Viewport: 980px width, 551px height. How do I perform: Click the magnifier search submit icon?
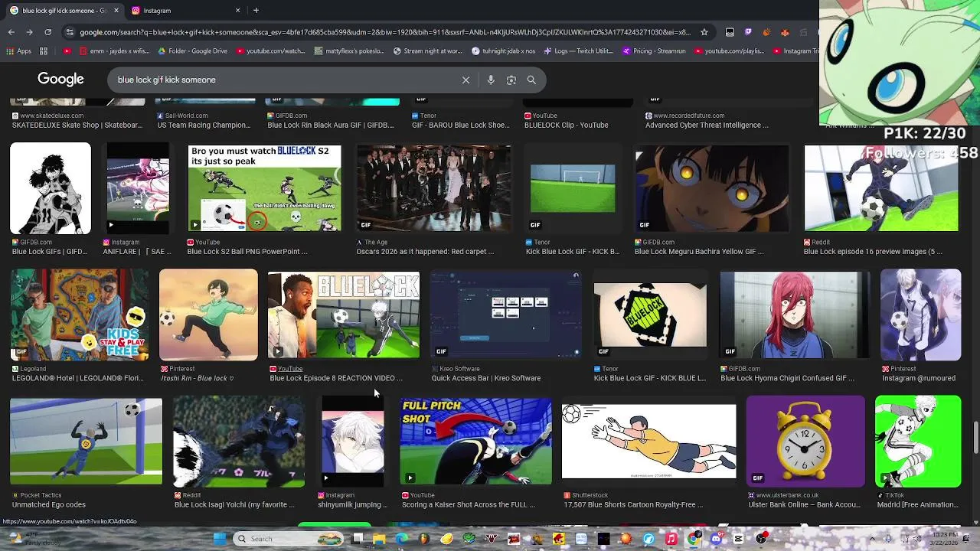531,80
